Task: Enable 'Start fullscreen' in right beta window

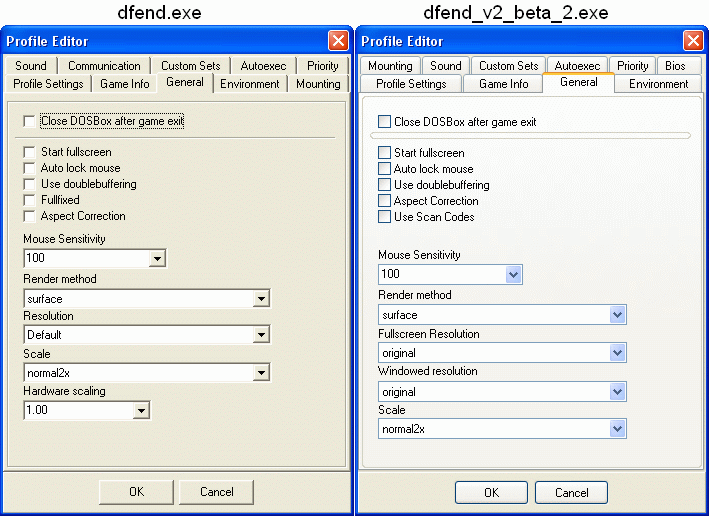Action: coord(384,153)
